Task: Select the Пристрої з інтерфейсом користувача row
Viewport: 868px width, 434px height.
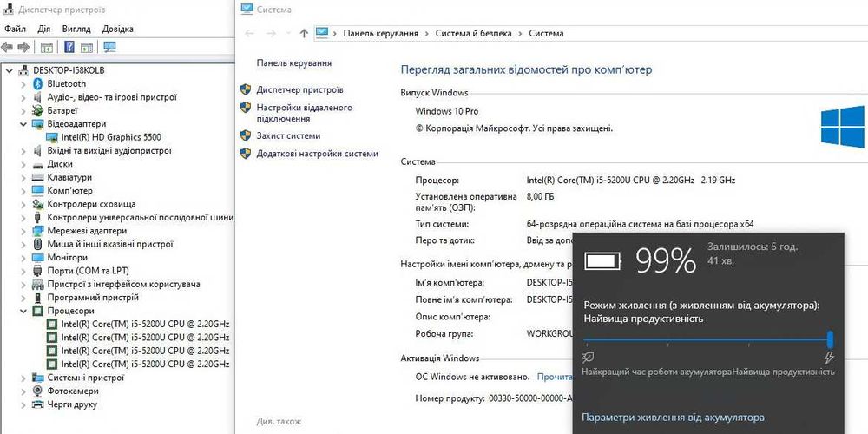Action: (x=123, y=285)
